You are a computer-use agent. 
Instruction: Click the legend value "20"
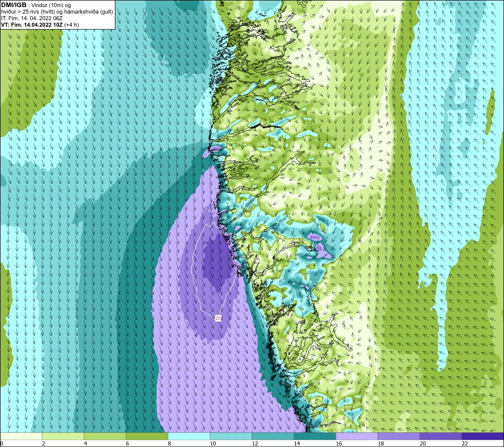point(423,443)
